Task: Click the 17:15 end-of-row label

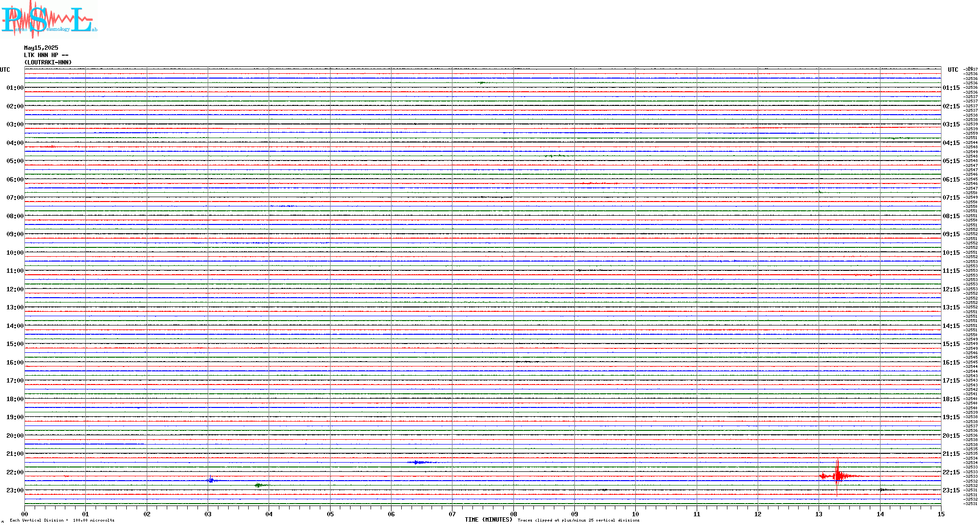Action: 951,381
